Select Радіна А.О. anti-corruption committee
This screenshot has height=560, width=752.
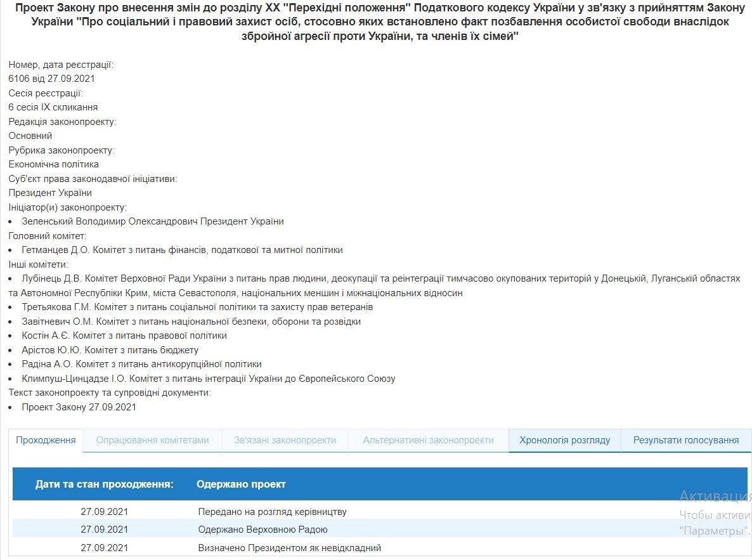coord(141,364)
